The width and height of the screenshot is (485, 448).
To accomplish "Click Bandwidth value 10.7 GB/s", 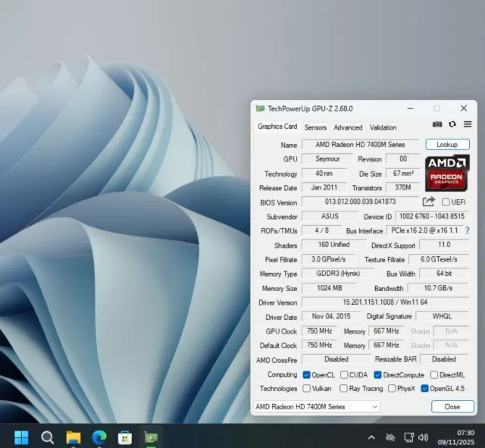I will 438,288.
